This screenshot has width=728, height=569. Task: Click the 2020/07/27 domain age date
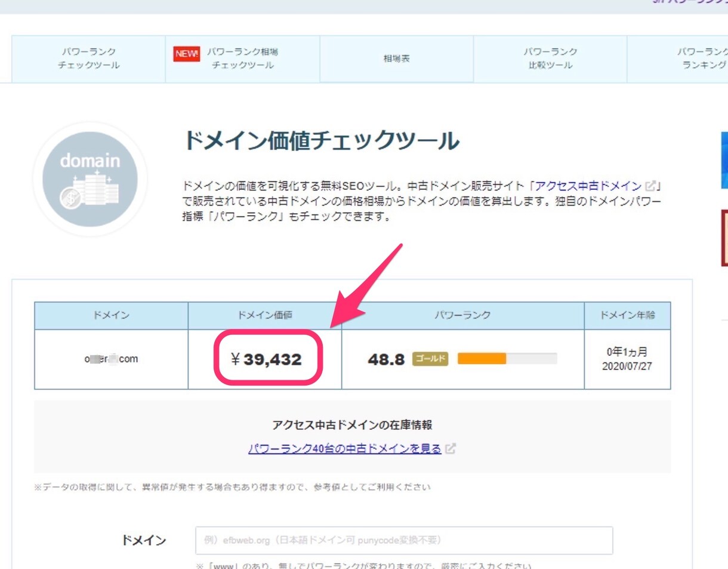pyautogui.click(x=627, y=366)
